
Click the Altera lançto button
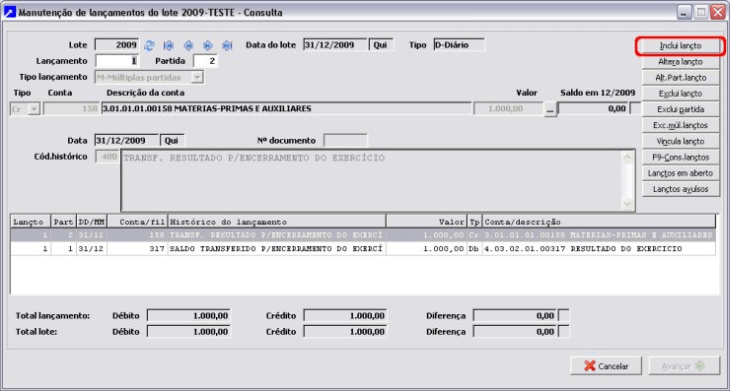[x=680, y=62]
